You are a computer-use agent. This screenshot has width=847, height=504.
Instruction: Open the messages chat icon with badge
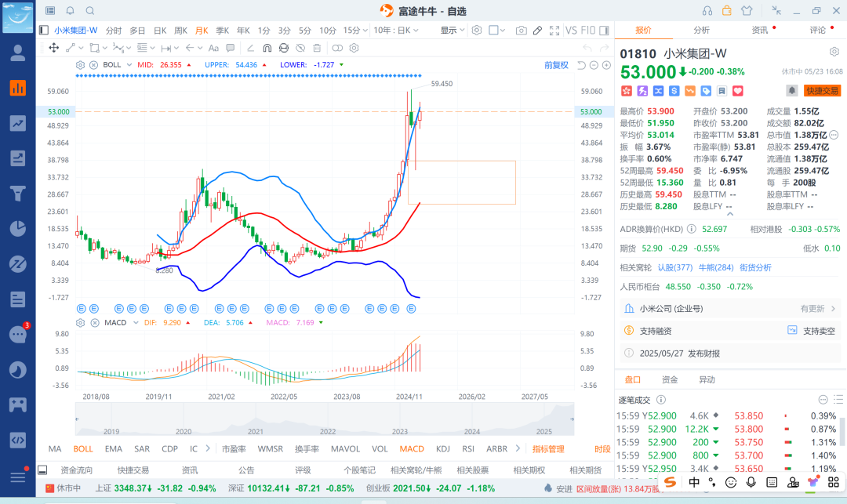18,335
